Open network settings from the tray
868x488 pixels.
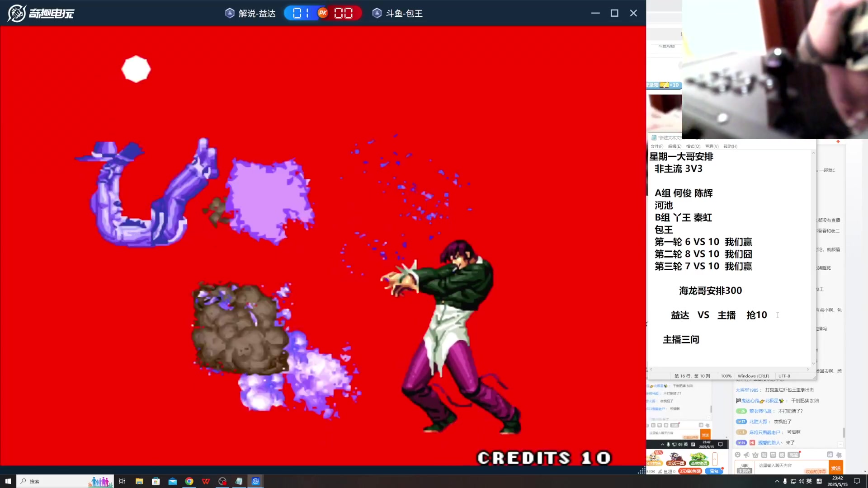coord(793,481)
